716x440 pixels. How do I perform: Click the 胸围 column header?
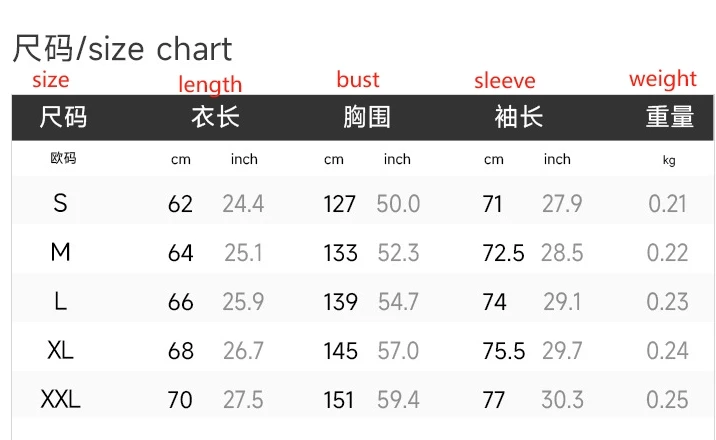pyautogui.click(x=366, y=118)
